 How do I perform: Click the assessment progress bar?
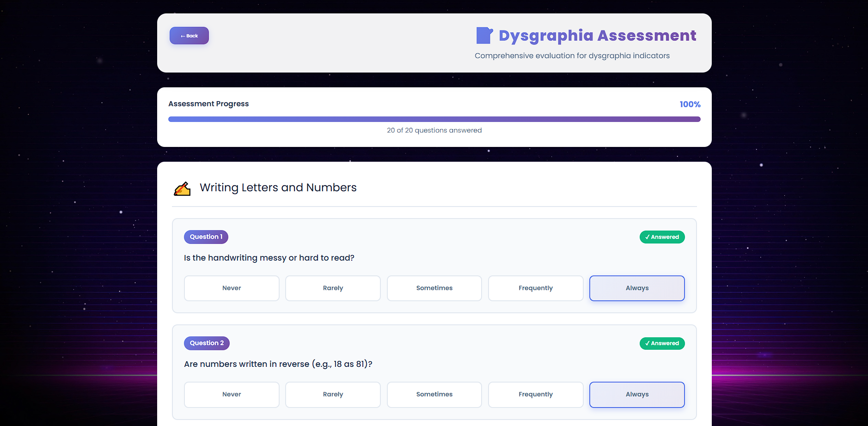434,119
